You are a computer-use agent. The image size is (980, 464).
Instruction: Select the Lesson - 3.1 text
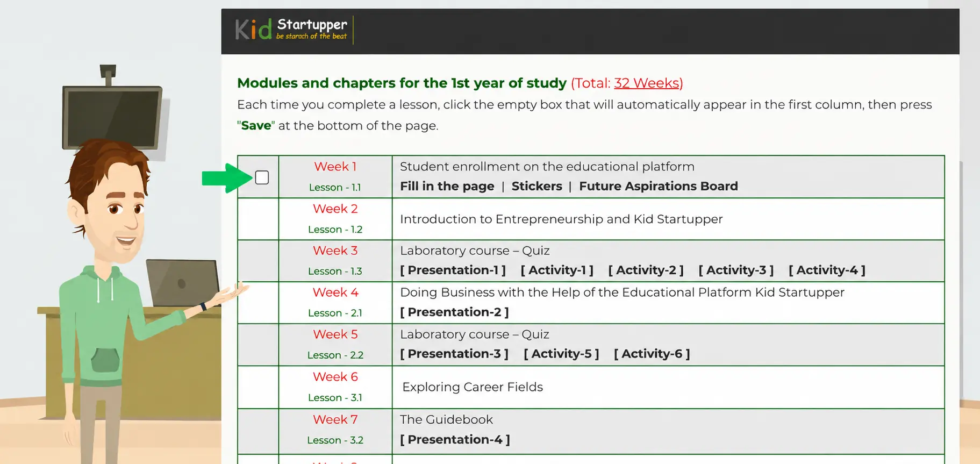coord(335,398)
